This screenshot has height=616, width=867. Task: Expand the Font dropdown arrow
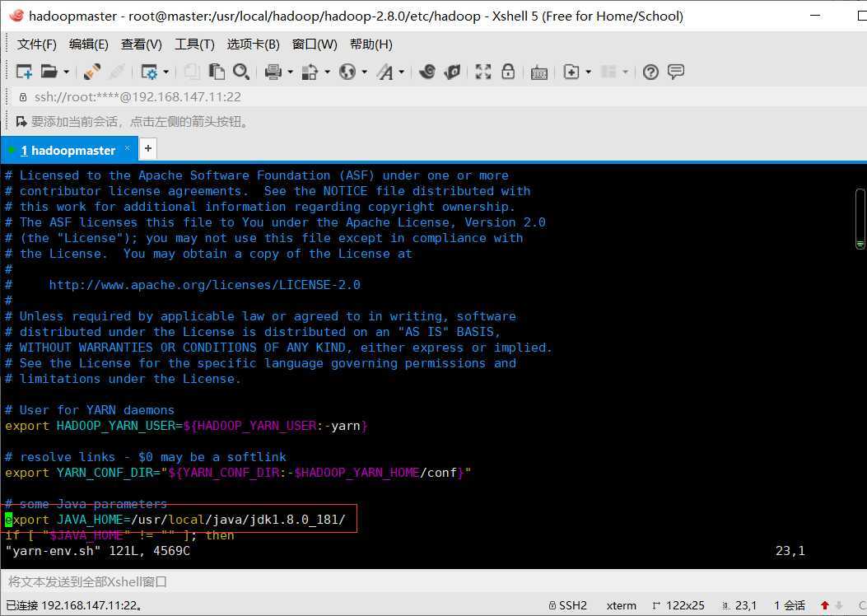402,72
